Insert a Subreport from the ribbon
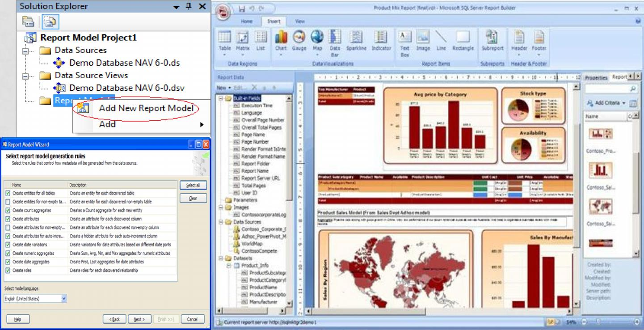The height and width of the screenshot is (330, 644). (492, 41)
